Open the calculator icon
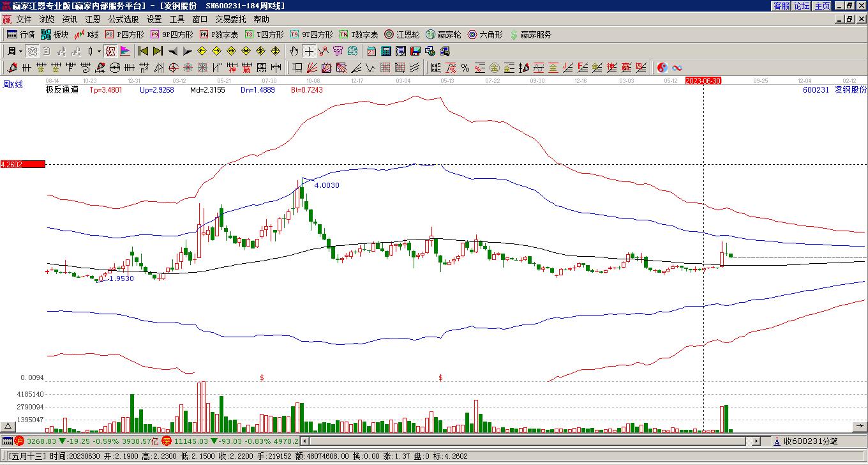Viewport: 868px width, 465px height. coord(386,51)
